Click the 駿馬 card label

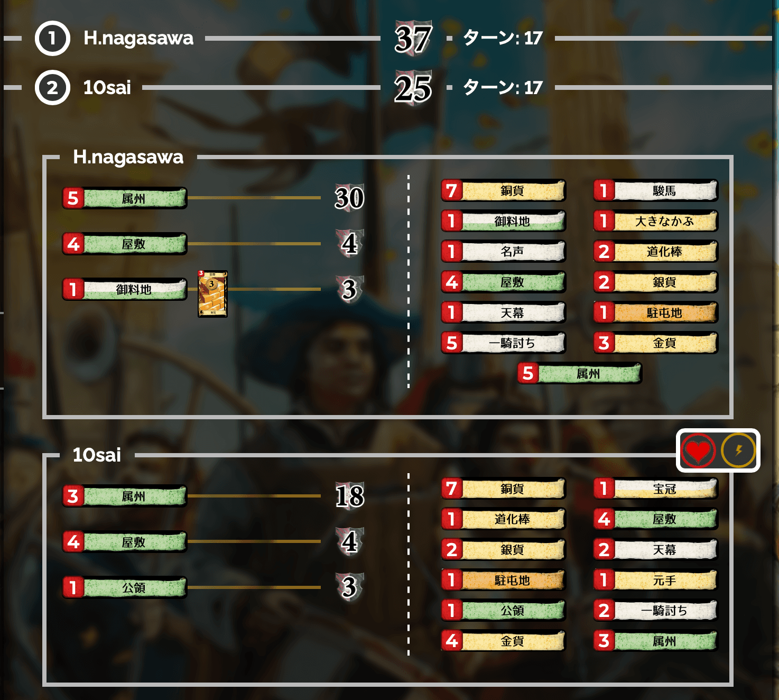(x=655, y=191)
